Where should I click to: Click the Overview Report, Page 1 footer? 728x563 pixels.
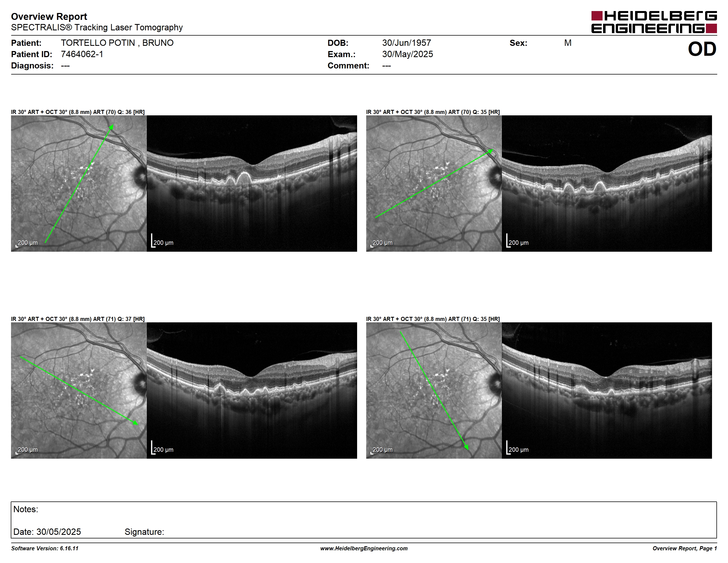tap(684, 548)
